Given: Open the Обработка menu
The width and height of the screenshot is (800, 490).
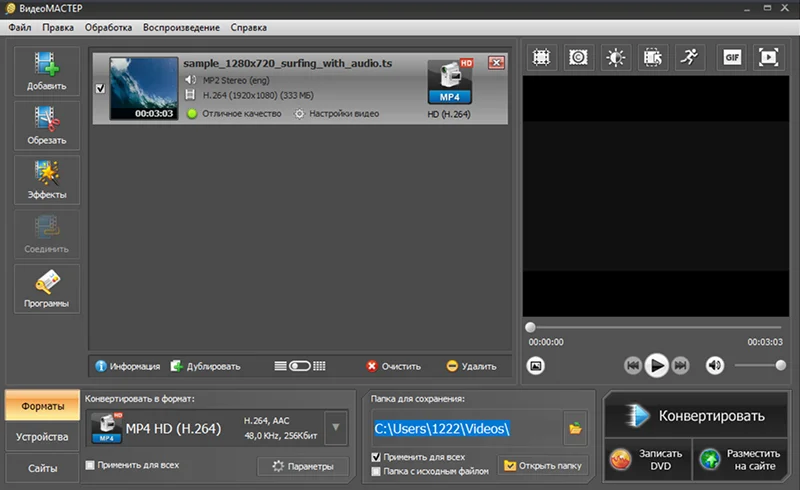Looking at the screenshot, I should click(x=108, y=28).
